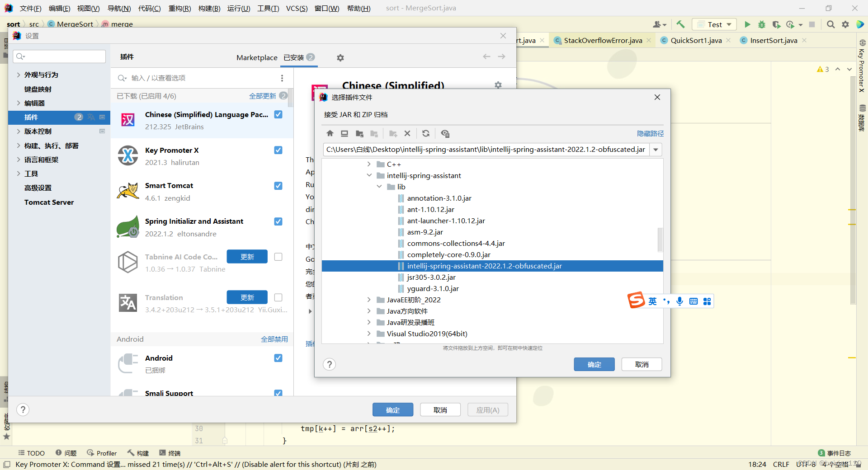Expand 版本控制 settings category
Image resolution: width=868 pixels, height=470 pixels.
point(19,131)
